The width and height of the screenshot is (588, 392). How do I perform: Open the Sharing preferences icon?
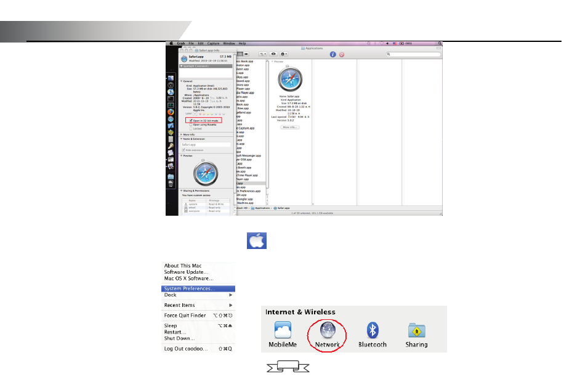[416, 331]
